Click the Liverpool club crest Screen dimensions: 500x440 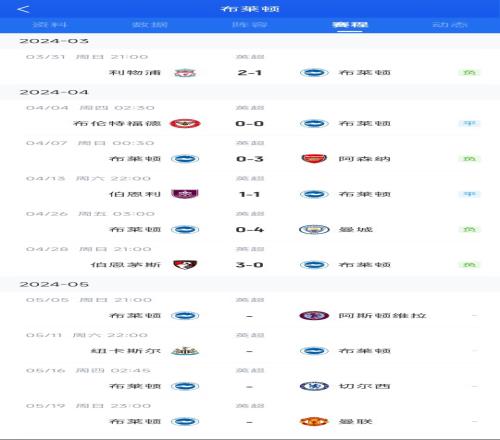[185, 73]
